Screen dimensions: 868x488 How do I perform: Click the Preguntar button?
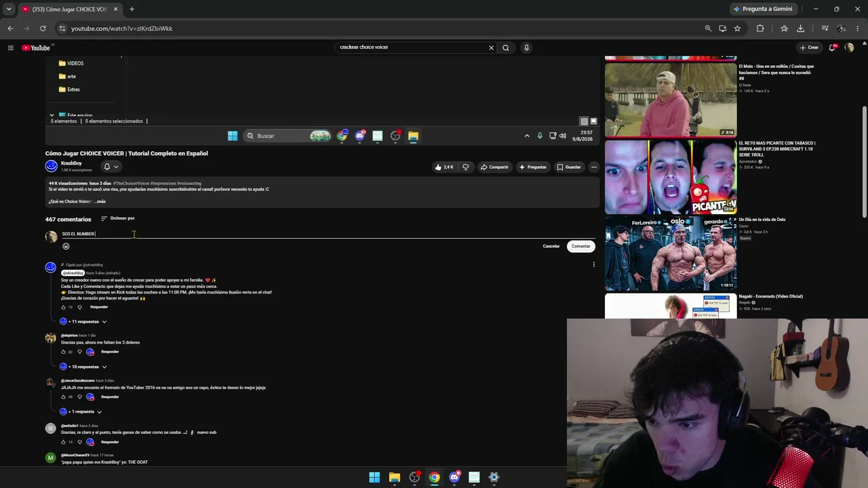point(532,167)
